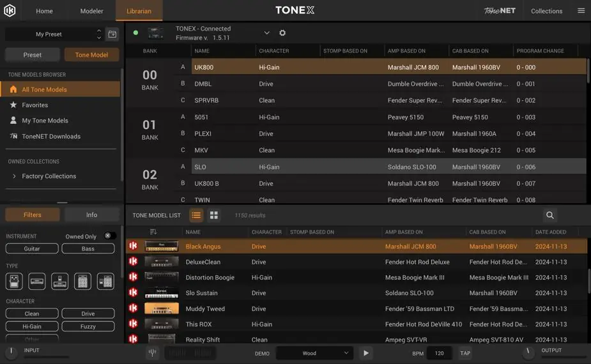Click the Favorites star icon

13,105
